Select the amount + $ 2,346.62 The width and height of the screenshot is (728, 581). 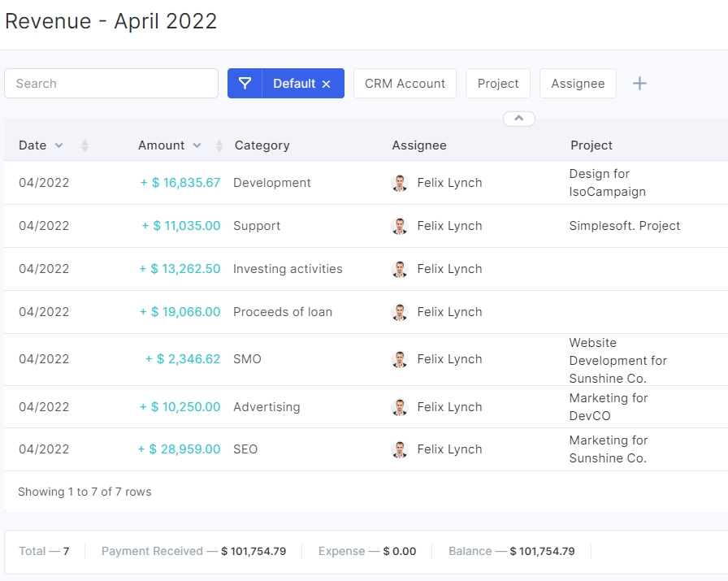tap(183, 359)
